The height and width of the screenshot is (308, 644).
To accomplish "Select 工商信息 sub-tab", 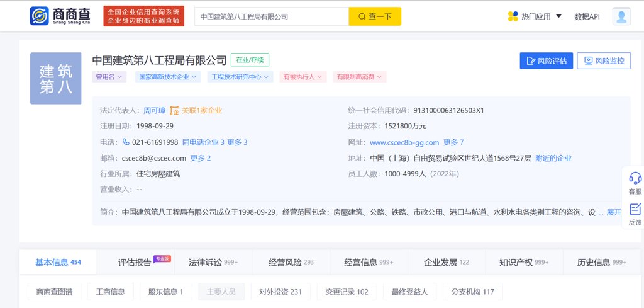I will [111, 292].
